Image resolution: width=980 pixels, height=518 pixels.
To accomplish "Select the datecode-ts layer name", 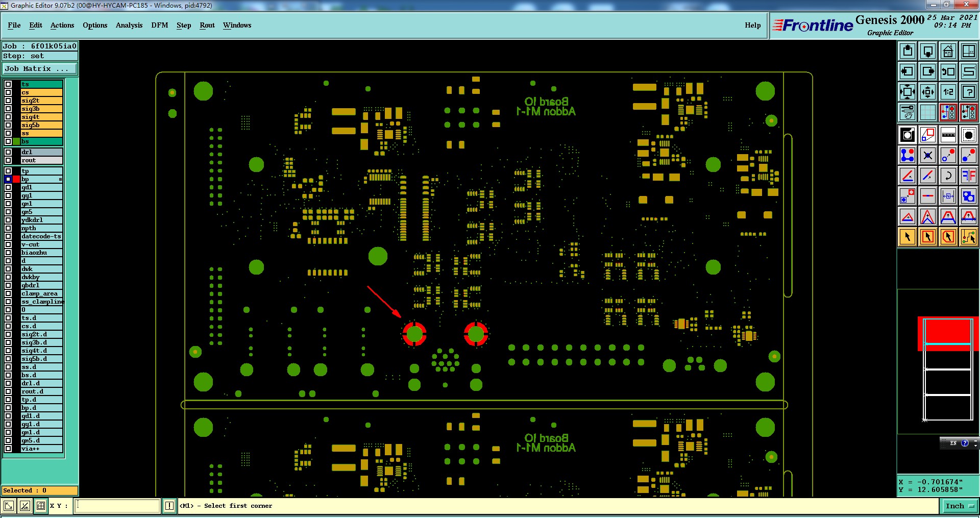I will click(x=41, y=236).
